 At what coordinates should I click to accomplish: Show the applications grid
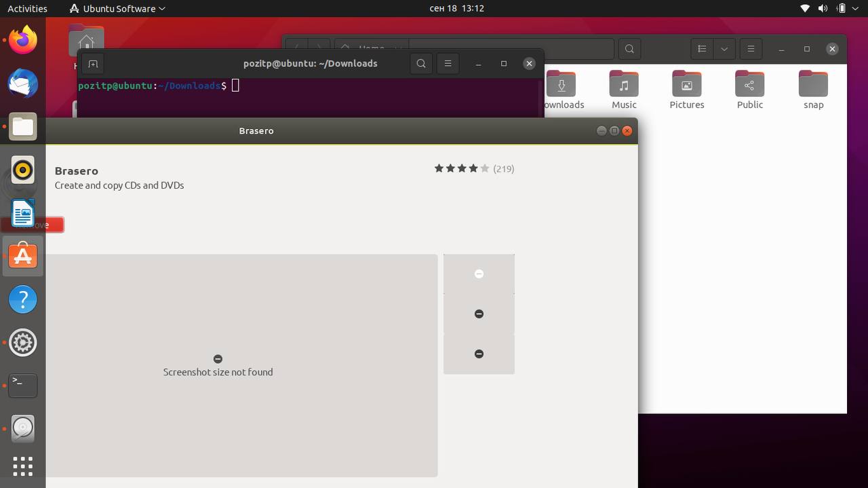click(23, 466)
